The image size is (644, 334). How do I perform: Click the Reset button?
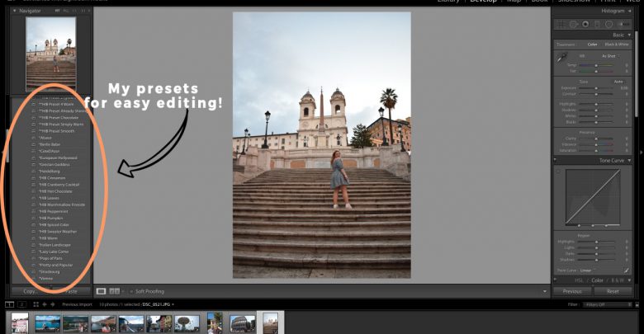coord(613,291)
